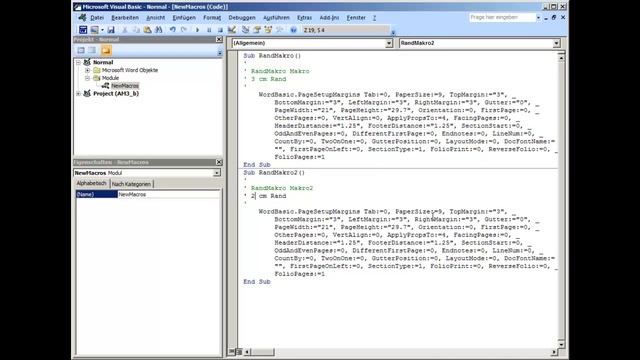Viewport: 640px width, 360px height.
Task: Open the Insert Module icon's dropdown arrow
Action: point(102,30)
